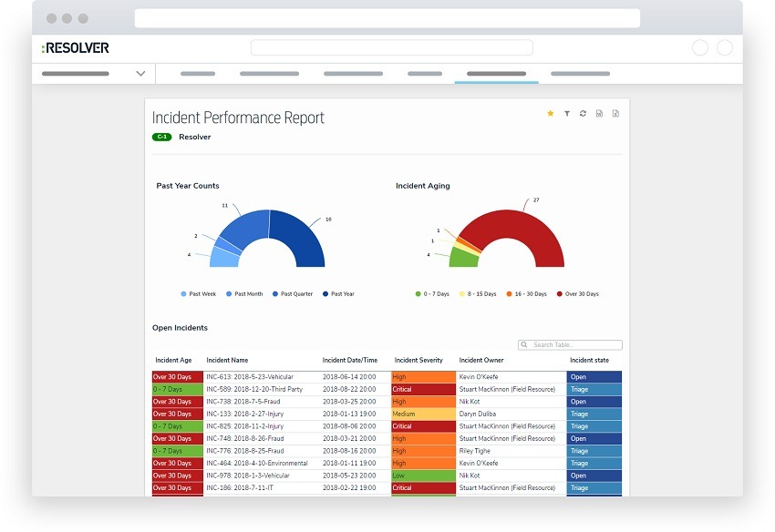Export report to Word document icon
775x532 pixels.
[599, 114]
